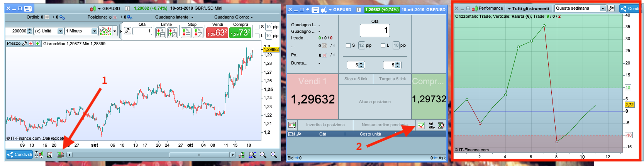Open the dropdown under the linked candlestick icon
The height and width of the screenshot is (166, 644).
tap(41, 157)
